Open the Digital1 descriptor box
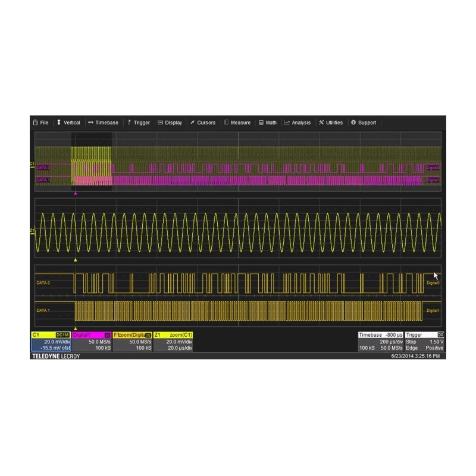Image resolution: width=476 pixels, height=476 pixels. coord(92,342)
